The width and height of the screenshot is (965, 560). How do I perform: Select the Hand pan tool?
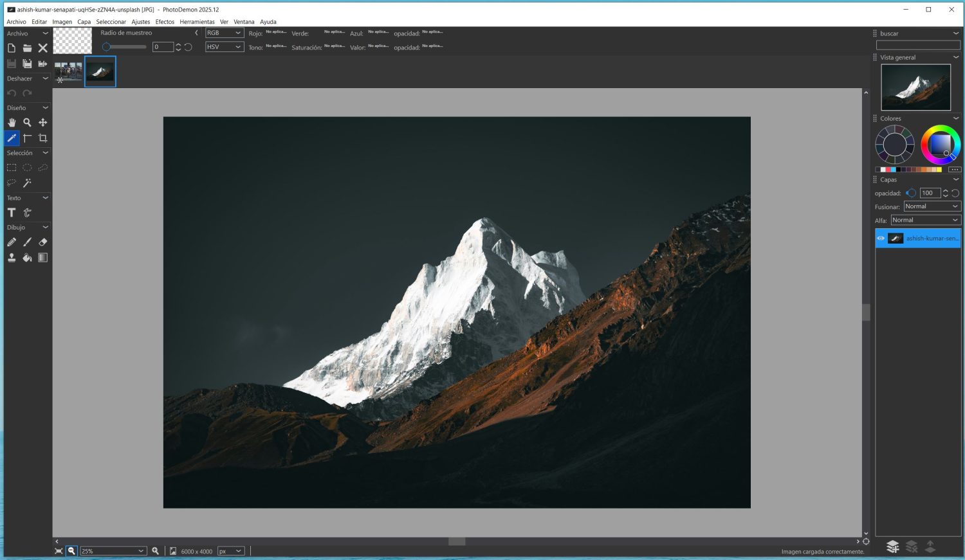12,122
